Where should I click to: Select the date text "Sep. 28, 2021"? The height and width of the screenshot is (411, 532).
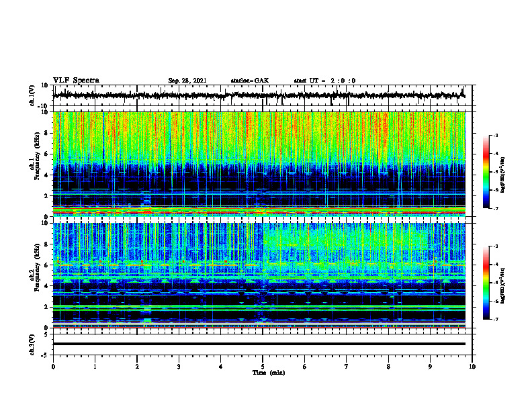[x=187, y=81]
